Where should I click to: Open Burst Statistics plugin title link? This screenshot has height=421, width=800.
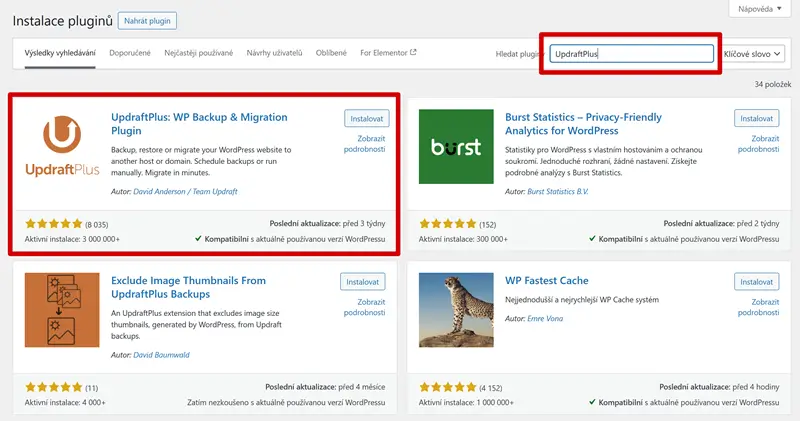(x=583, y=124)
